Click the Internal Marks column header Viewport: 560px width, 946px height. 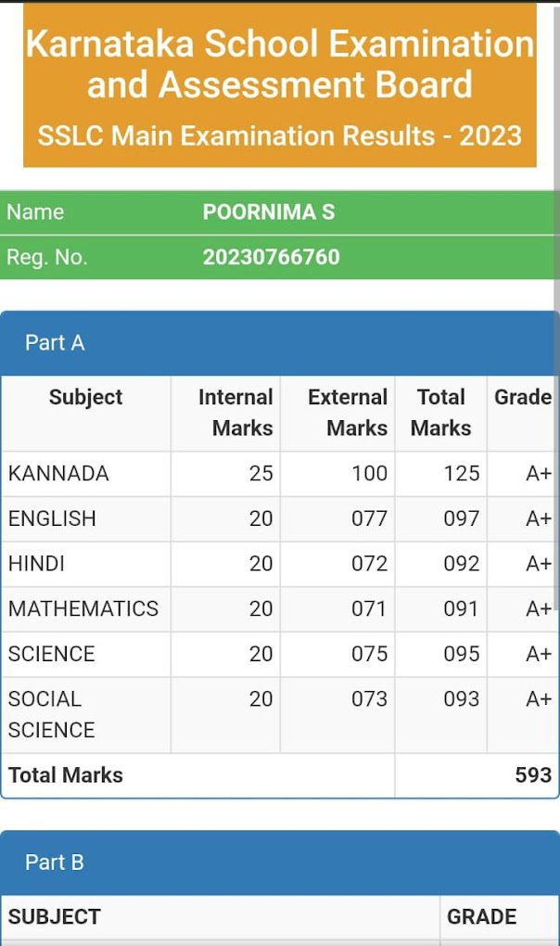click(x=235, y=413)
